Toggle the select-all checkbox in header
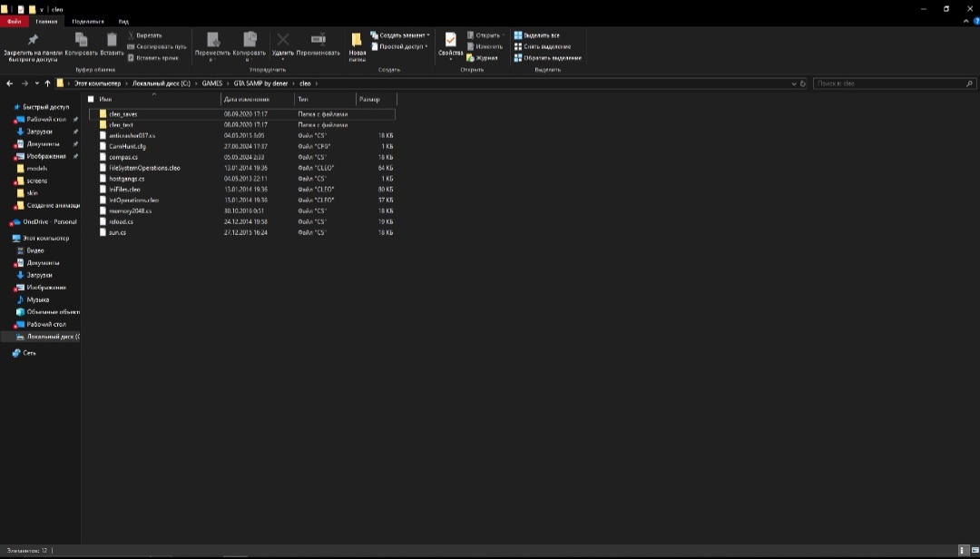This screenshot has width=980, height=559. (91, 99)
